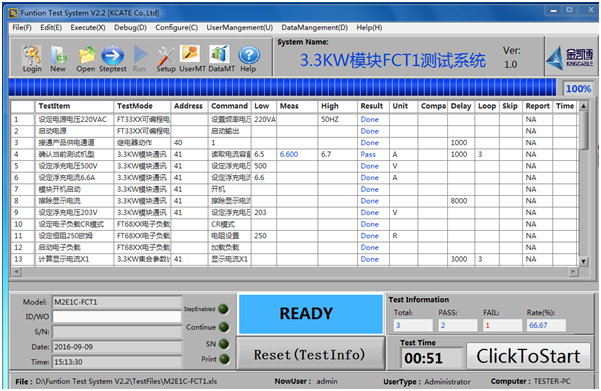This screenshot has width=601, height=391.
Task: Click the Result column header
Action: [373, 106]
